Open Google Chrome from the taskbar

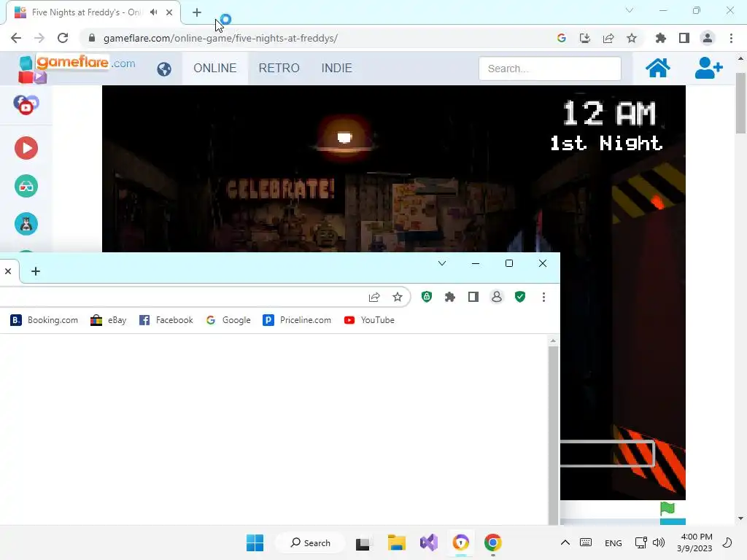pos(493,542)
